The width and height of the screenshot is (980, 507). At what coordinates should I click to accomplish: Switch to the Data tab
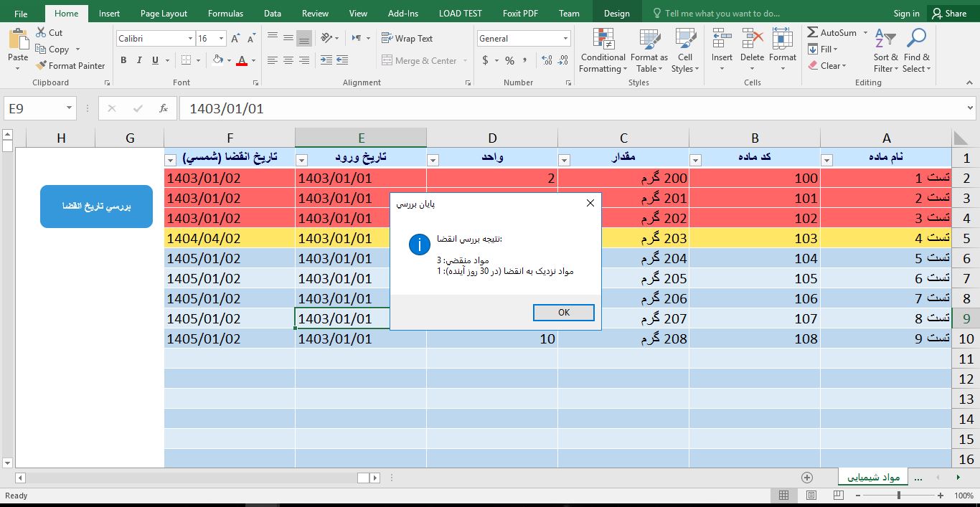pyautogui.click(x=272, y=13)
